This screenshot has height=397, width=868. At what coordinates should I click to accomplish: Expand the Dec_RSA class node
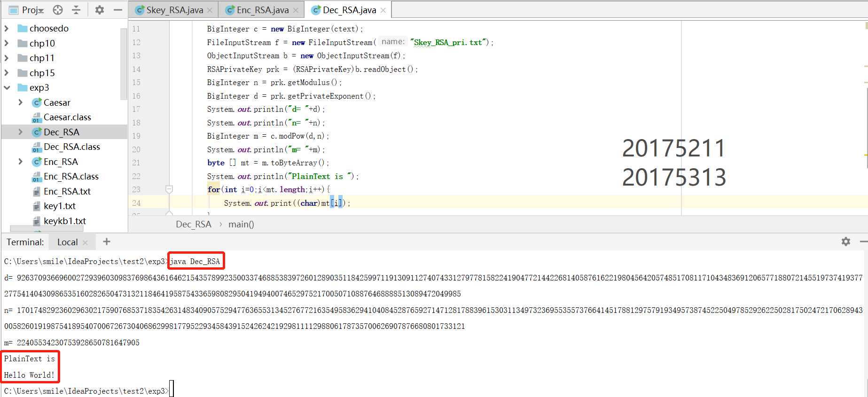coord(20,132)
